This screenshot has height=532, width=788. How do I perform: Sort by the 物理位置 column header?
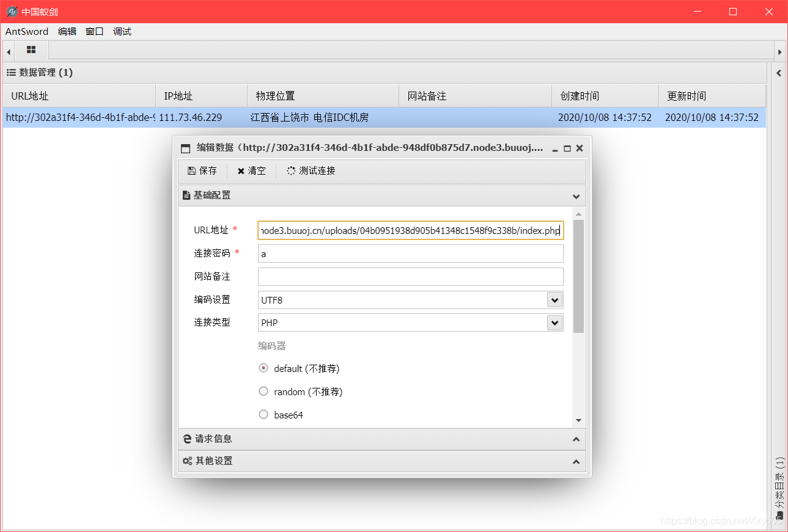(323, 96)
